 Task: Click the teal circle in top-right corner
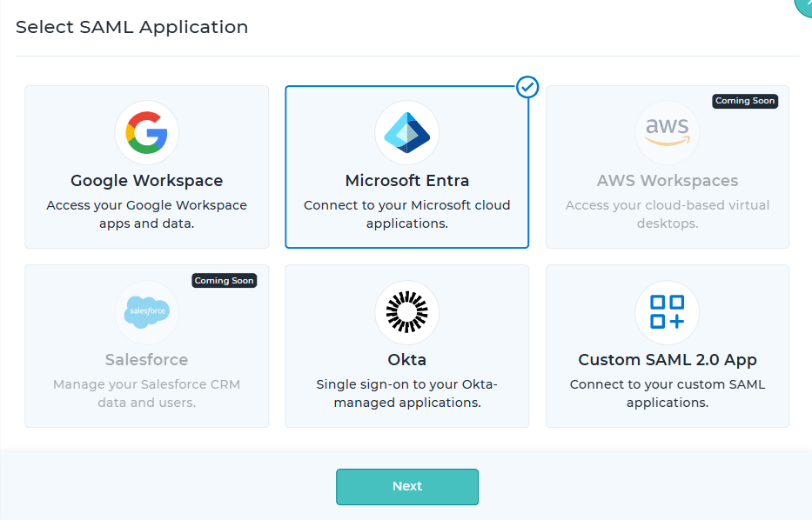[806, 6]
